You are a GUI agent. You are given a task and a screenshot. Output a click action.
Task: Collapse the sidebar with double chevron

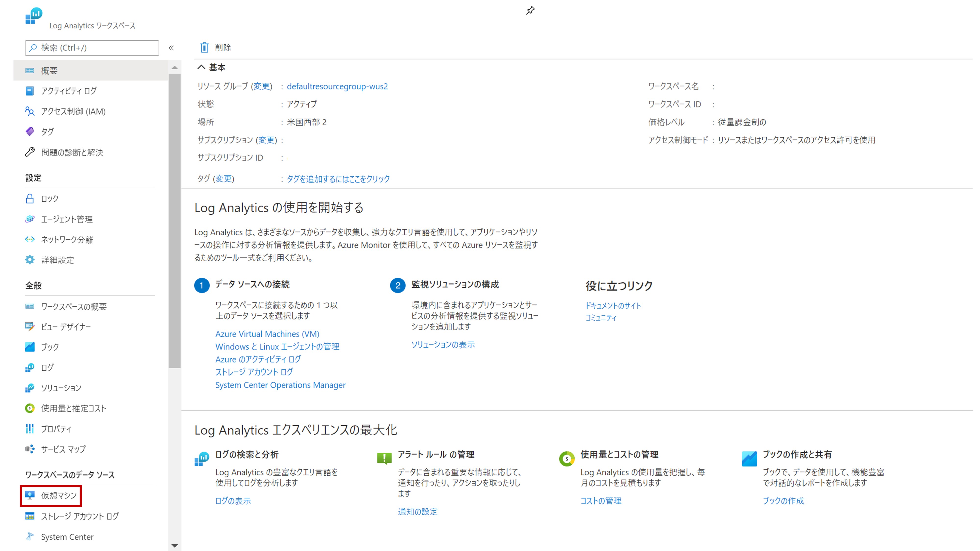coord(171,48)
